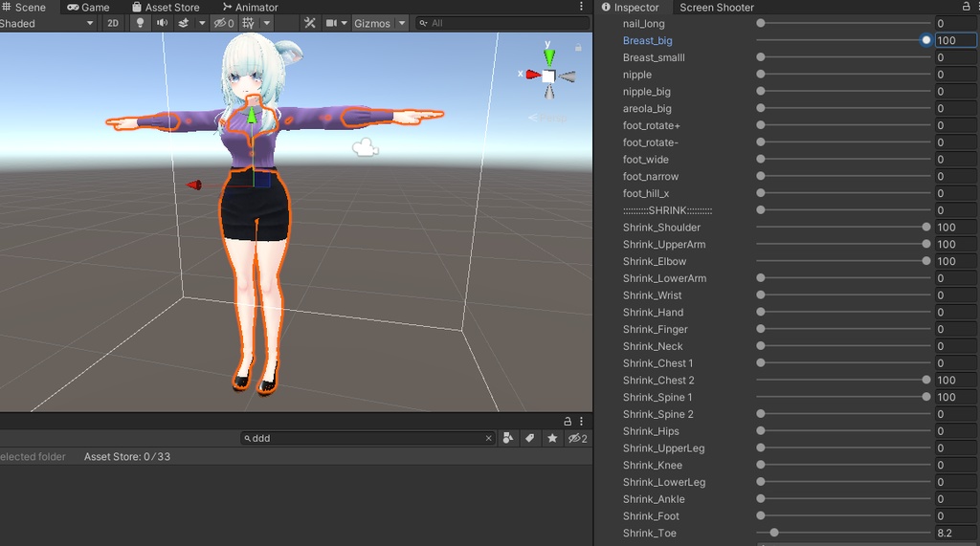980x546 pixels.
Task: Open the Animator tab
Action: tap(250, 7)
